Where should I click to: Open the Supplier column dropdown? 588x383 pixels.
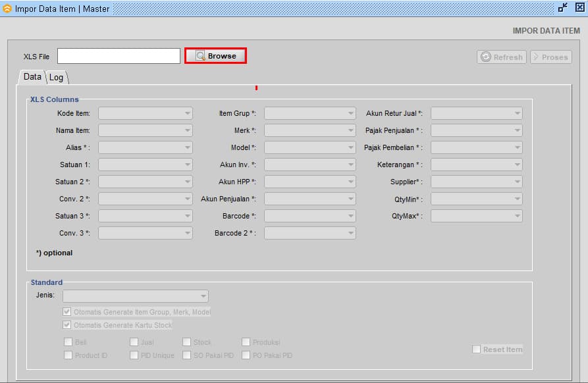coord(517,182)
